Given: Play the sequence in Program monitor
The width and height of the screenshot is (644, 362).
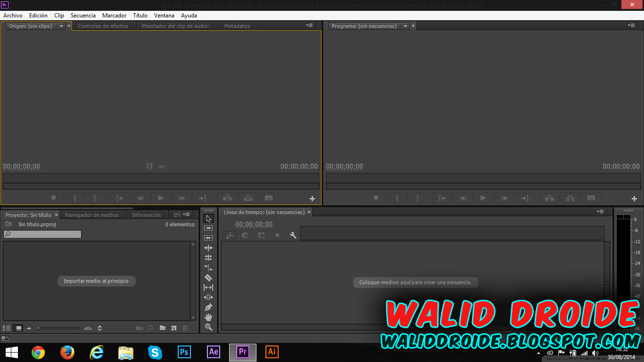Looking at the screenshot, I should coord(483,198).
